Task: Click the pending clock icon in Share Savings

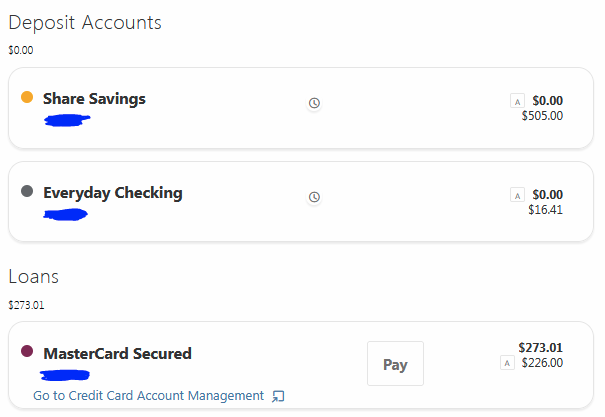Action: click(x=314, y=103)
